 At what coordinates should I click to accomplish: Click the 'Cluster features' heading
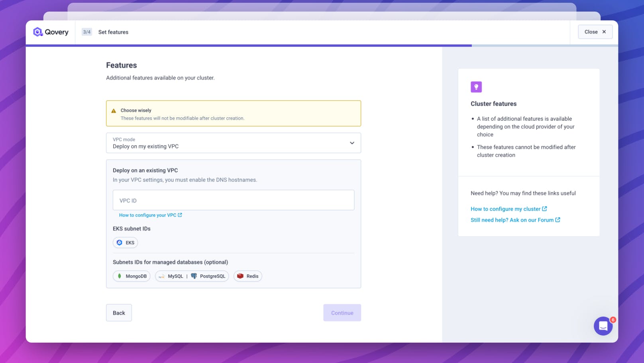[494, 104]
